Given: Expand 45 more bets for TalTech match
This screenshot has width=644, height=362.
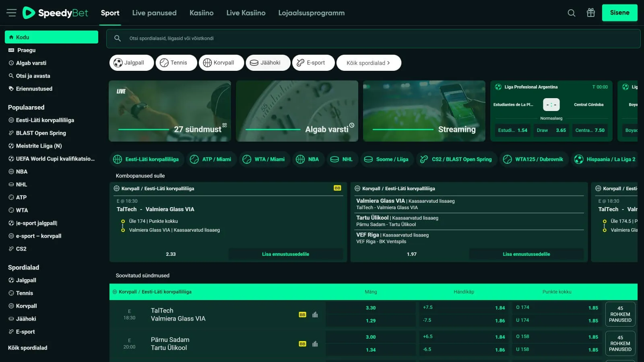Looking at the screenshot, I should point(620,314).
